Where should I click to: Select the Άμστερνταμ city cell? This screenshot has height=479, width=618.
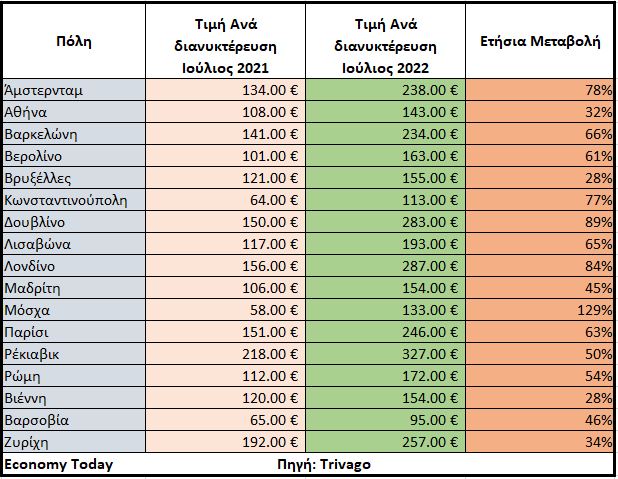[74, 90]
